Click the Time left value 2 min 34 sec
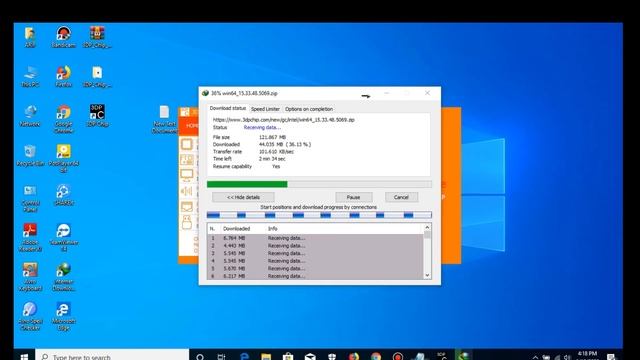 point(272,159)
